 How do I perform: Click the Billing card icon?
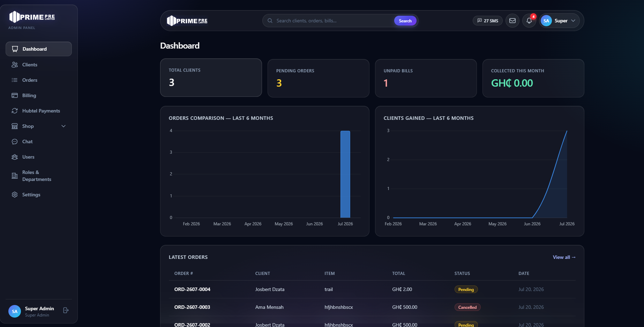15,95
